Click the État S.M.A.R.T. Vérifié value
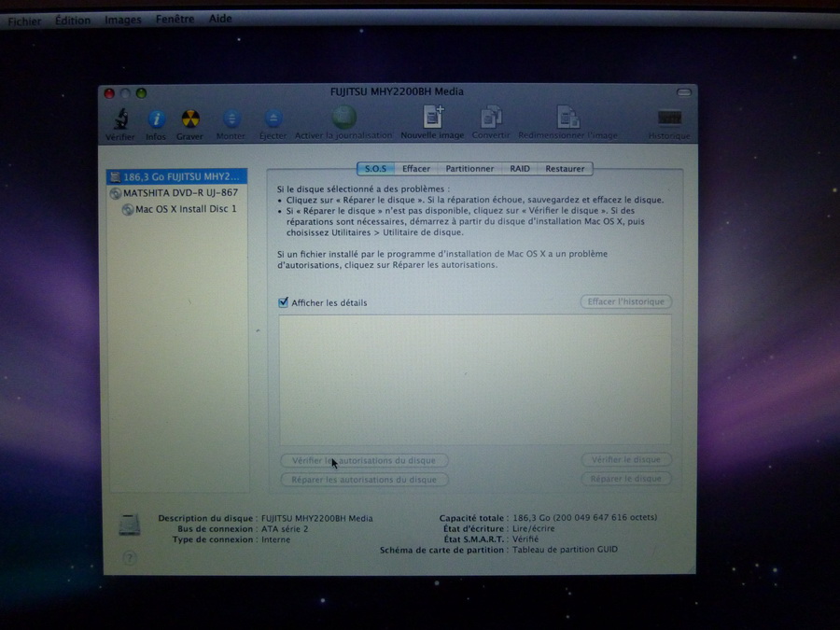Viewport: 840px width, 630px height. click(525, 539)
